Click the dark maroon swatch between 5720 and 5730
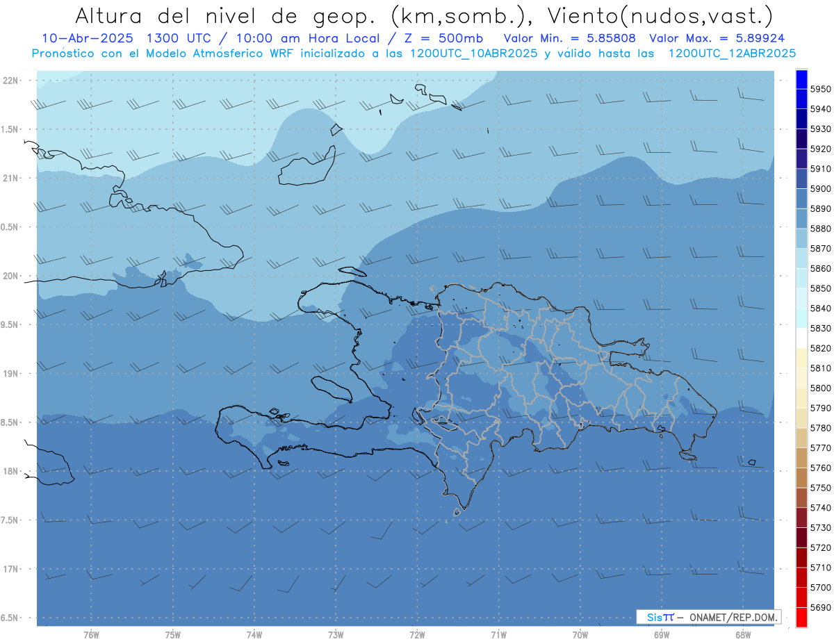 801,538
